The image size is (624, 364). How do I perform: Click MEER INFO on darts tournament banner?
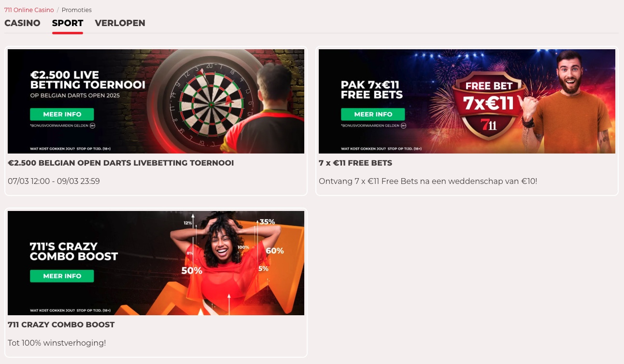[62, 114]
